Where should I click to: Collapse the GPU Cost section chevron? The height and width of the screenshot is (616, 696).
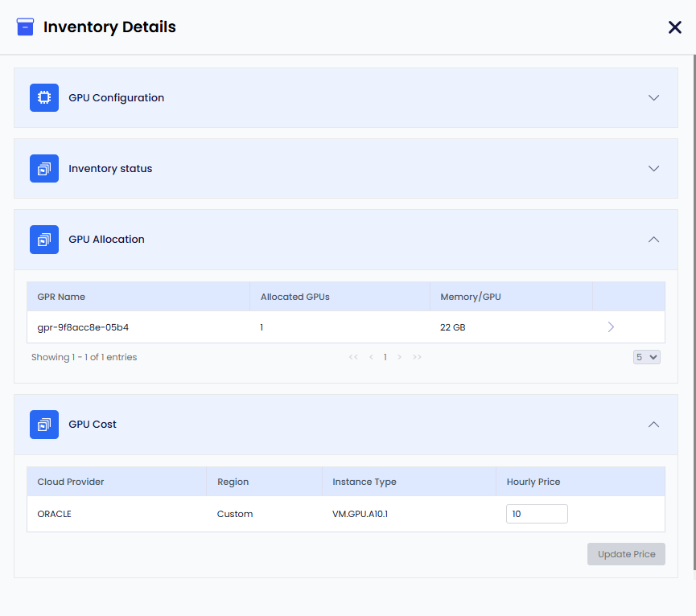pos(653,425)
